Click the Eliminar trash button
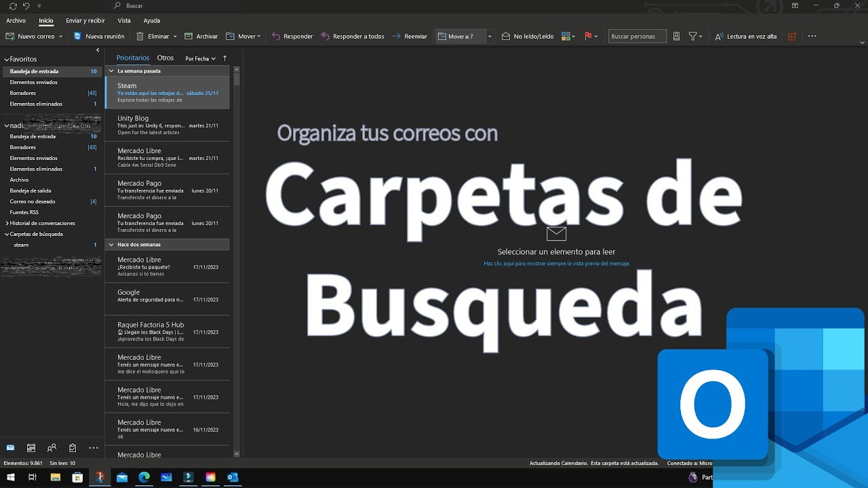The height and width of the screenshot is (488, 868). coord(153,37)
